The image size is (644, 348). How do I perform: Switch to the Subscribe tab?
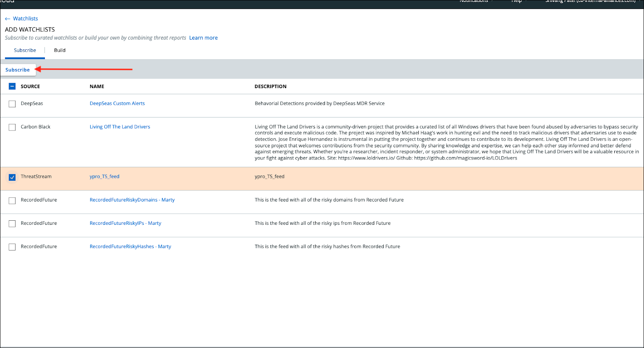(x=25, y=50)
